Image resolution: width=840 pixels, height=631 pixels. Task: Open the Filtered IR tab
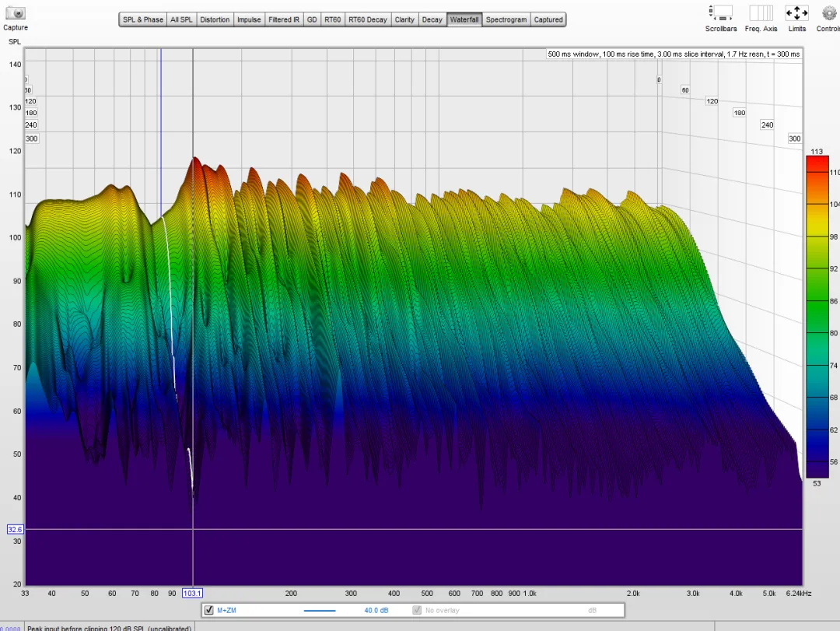[284, 19]
